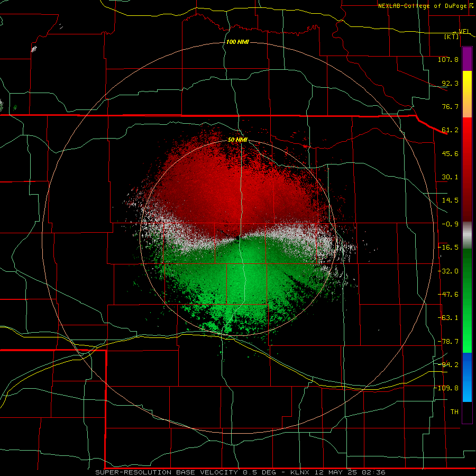
Task: Pick the gray near-zero segment of color bar
Action: coord(467,235)
